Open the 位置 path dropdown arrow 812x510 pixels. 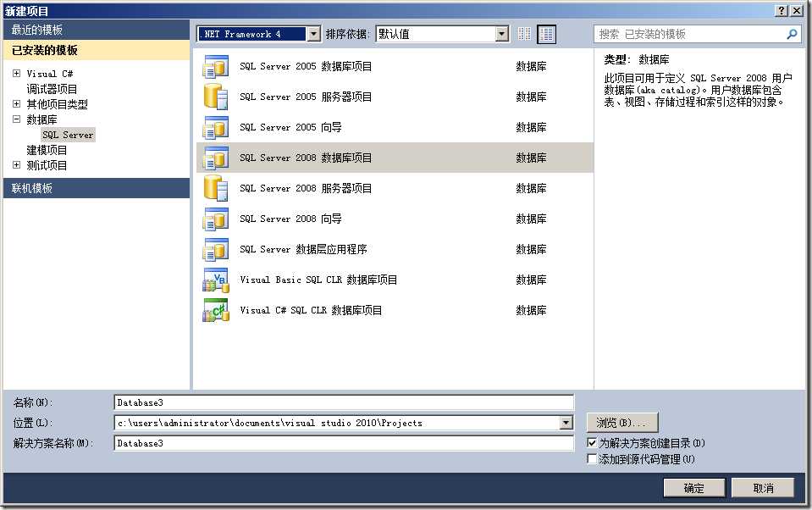pos(566,423)
